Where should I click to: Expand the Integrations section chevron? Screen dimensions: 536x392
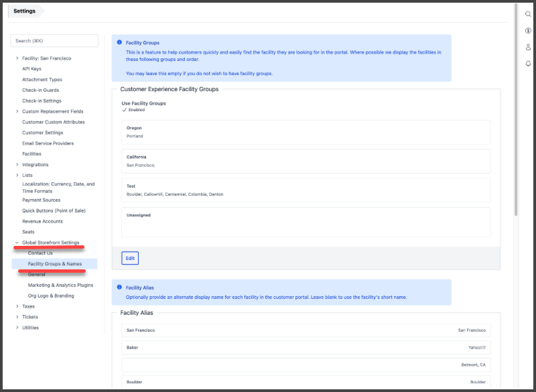(17, 165)
